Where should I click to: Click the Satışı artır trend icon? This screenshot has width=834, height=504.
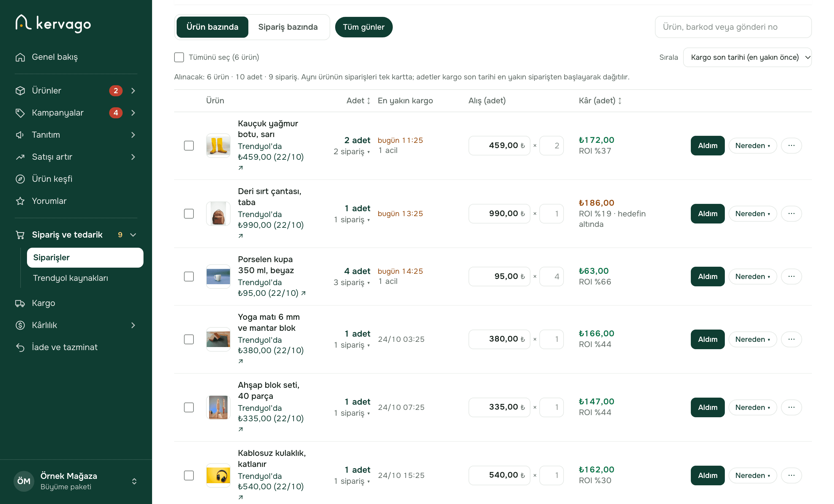pyautogui.click(x=20, y=157)
